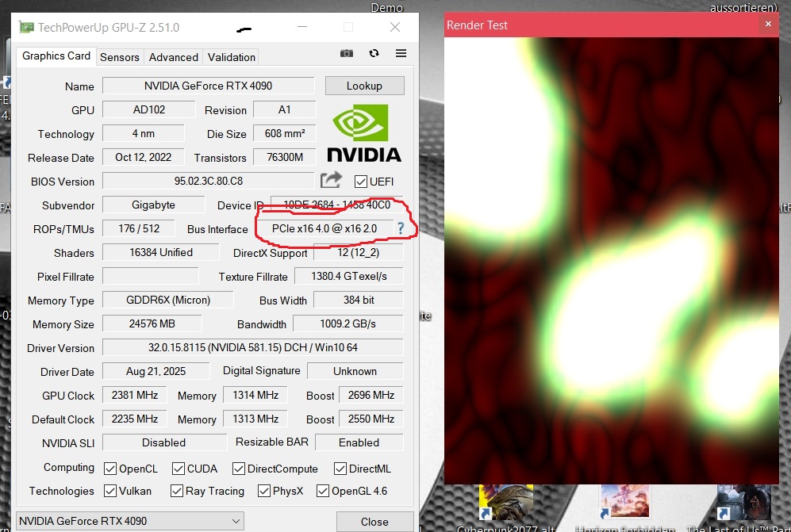Click the Boost value 2696 MHz
791x532 pixels.
pos(371,395)
